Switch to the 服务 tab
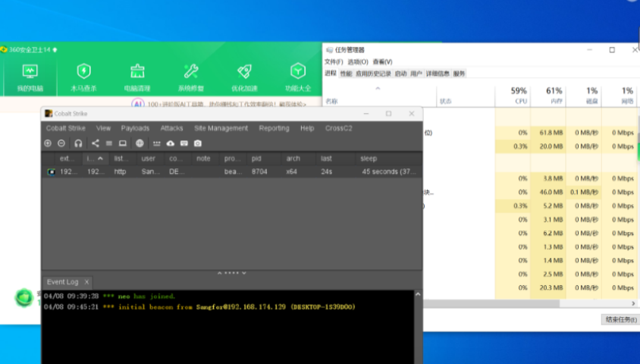Image resolution: width=640 pixels, height=364 pixels. 459,74
